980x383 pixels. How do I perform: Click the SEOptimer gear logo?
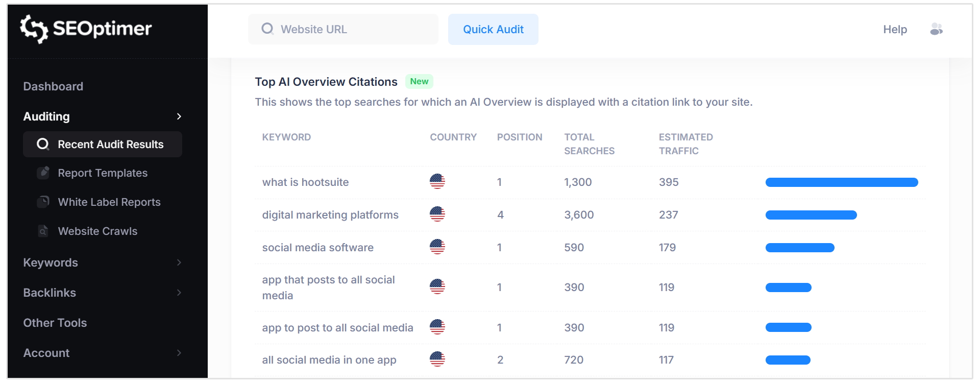coord(34,29)
